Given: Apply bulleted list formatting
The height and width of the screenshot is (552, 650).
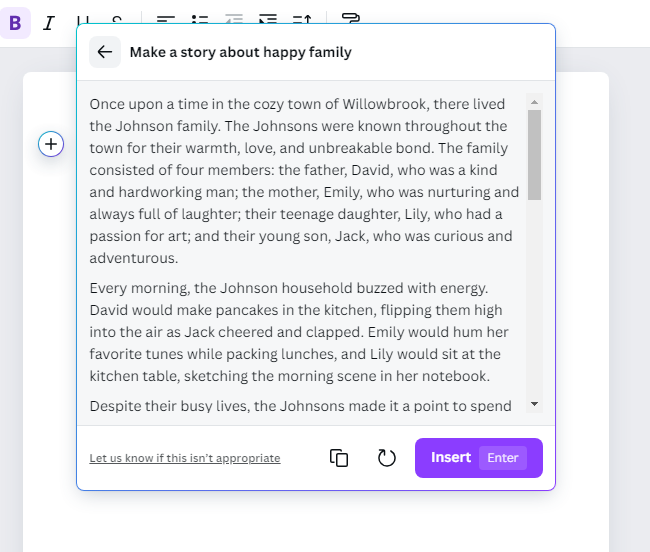Looking at the screenshot, I should point(200,18).
